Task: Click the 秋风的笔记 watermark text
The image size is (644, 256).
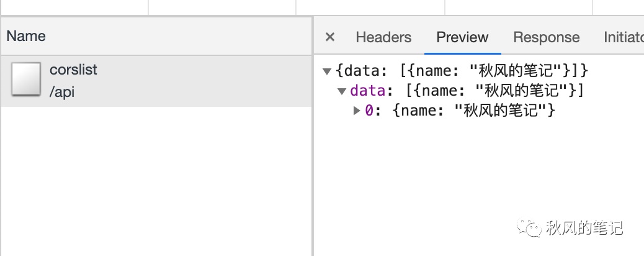Action: (x=584, y=227)
